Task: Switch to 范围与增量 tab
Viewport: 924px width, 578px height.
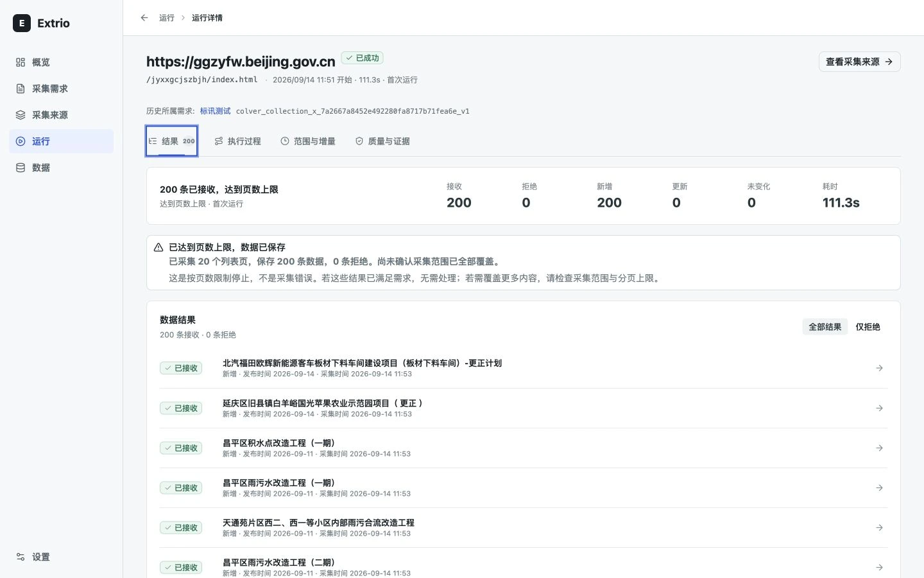Action: coord(308,141)
